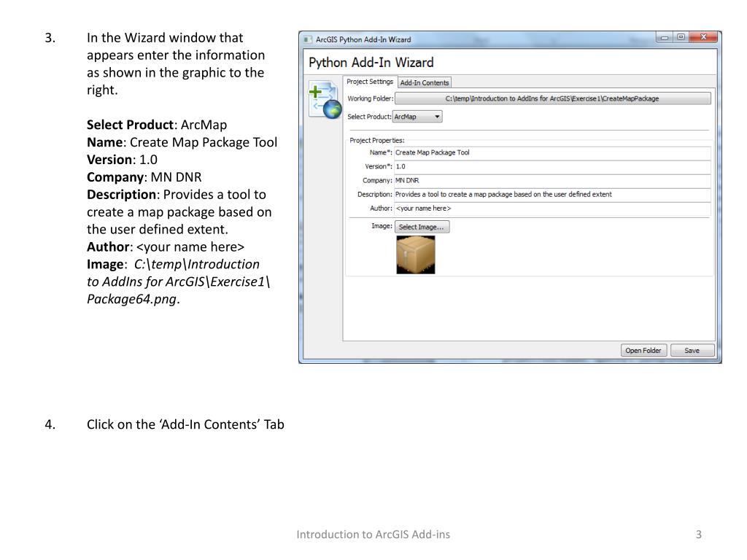Minimize the Add-In Wizard window
747x560 pixels.
pos(664,37)
